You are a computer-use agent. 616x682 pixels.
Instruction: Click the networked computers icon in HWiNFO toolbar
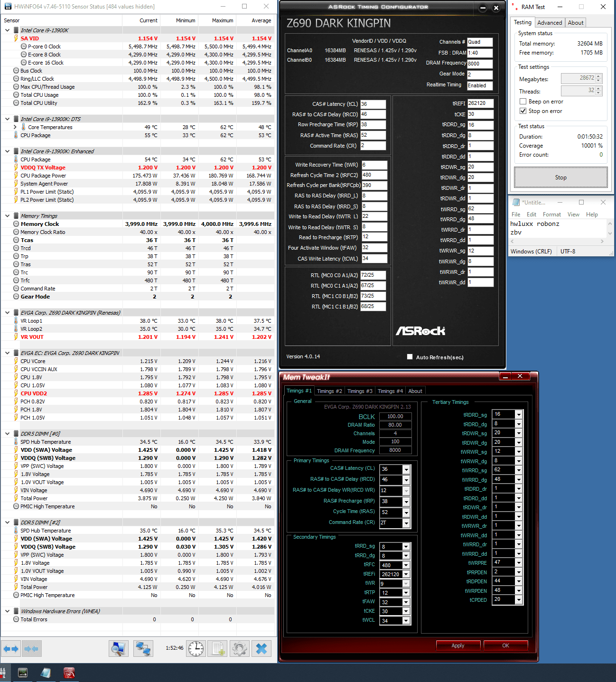(143, 648)
